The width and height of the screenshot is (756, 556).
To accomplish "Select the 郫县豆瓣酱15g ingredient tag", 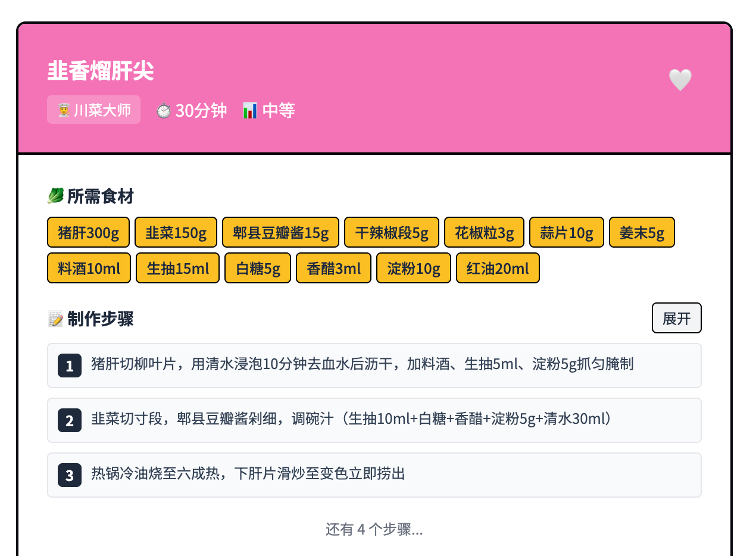I will pyautogui.click(x=280, y=232).
